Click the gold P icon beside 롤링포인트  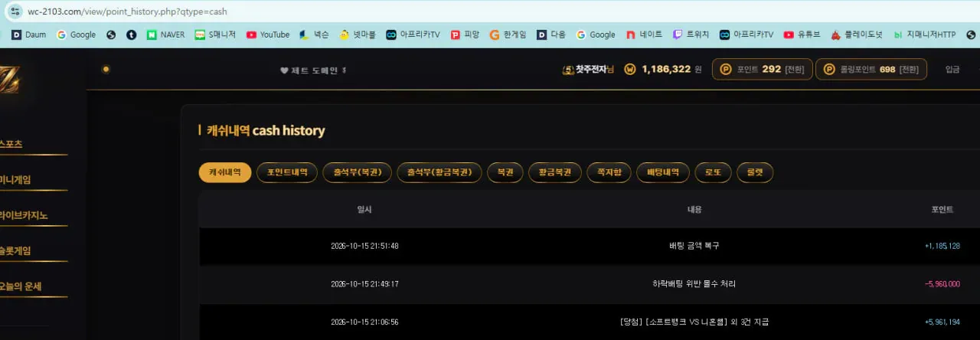(x=828, y=70)
